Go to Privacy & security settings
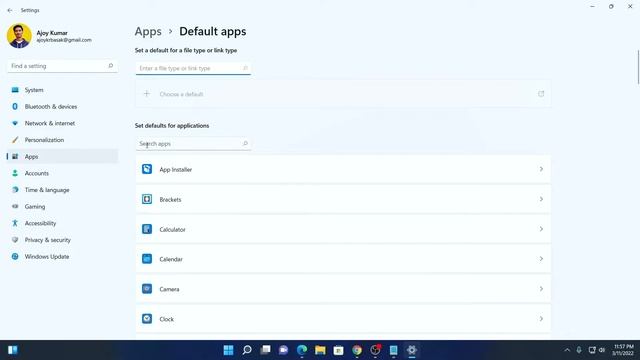This screenshot has height=360, width=640. (x=62, y=240)
